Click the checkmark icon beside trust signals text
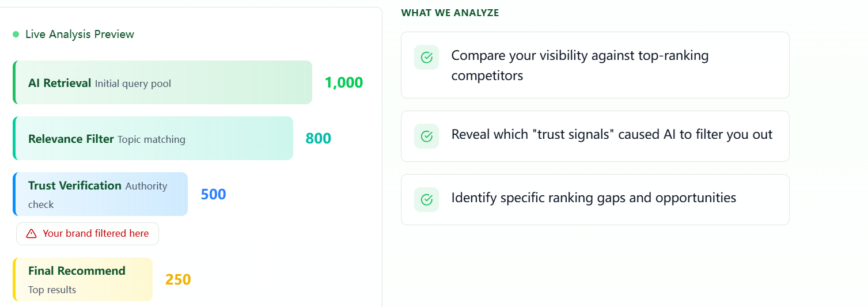This screenshot has height=307, width=868. click(x=426, y=136)
